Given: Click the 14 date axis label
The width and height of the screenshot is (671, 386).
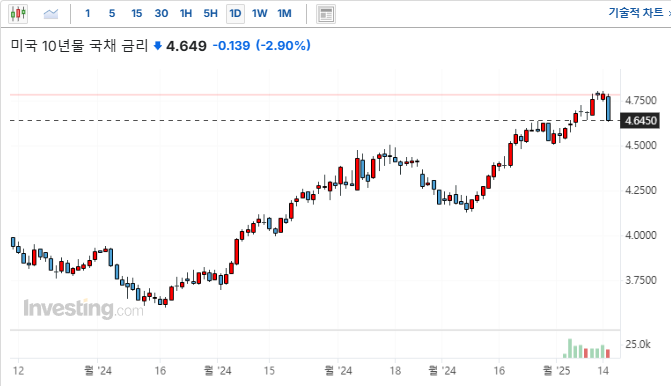Looking at the screenshot, I should click(603, 370).
